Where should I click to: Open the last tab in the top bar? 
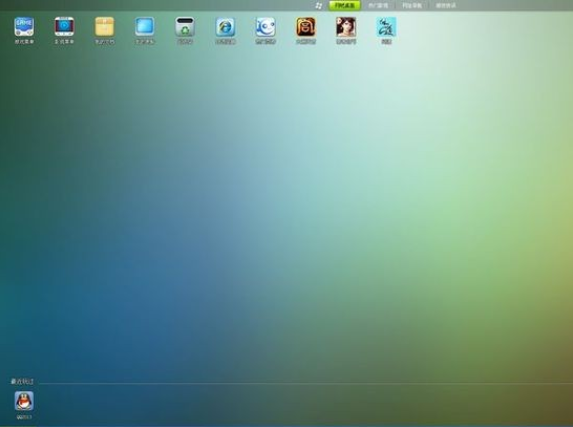point(445,5)
